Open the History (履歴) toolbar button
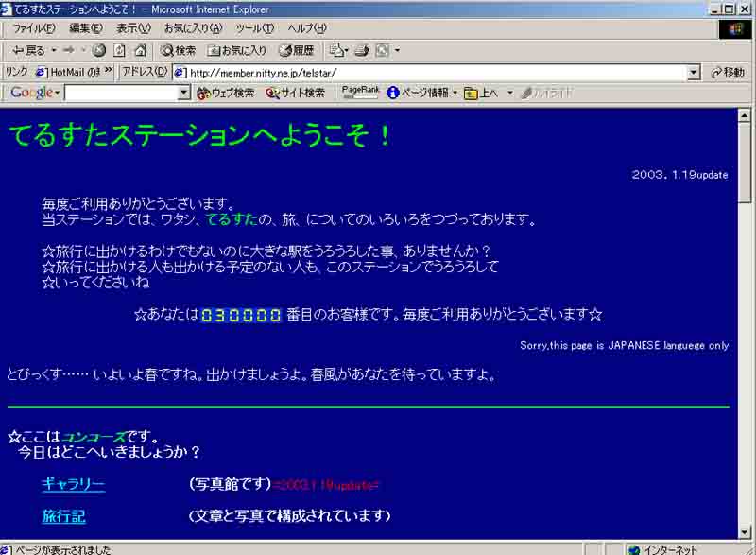 point(296,50)
